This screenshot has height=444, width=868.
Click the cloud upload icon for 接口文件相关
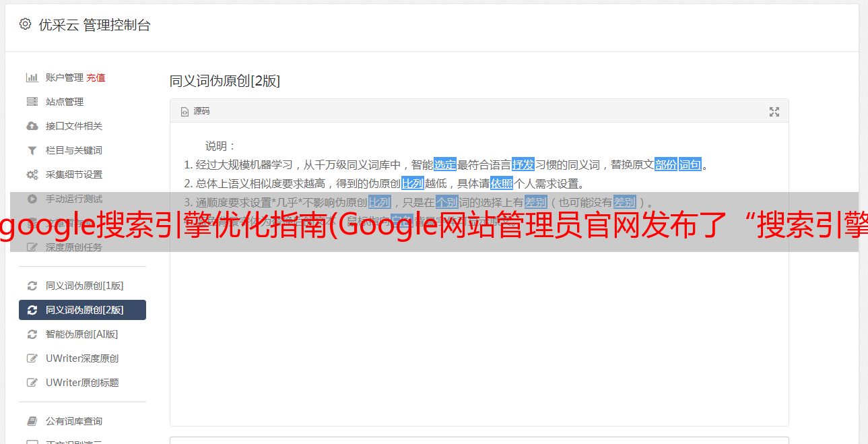coord(32,126)
